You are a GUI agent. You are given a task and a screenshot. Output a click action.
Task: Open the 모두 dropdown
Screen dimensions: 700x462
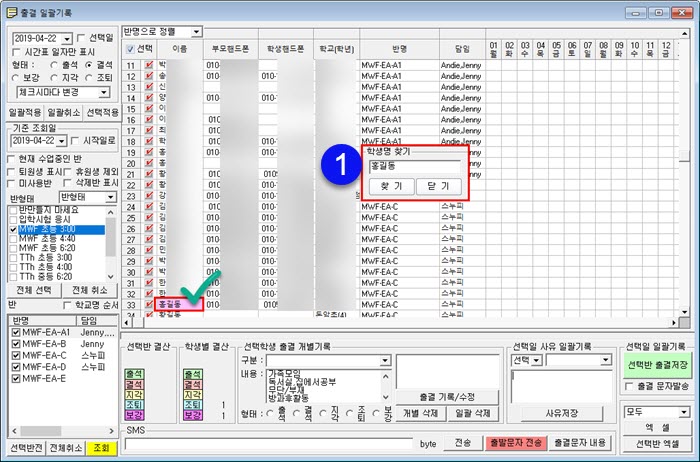(683, 412)
